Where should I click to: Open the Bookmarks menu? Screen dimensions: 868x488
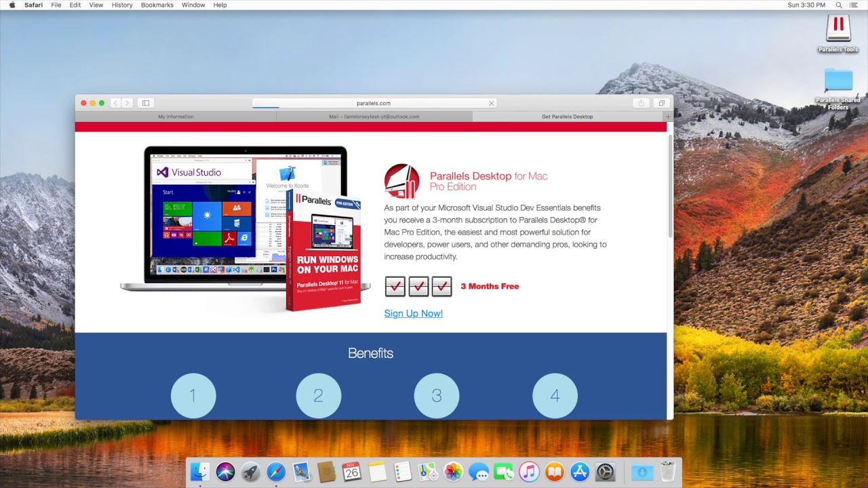[157, 5]
